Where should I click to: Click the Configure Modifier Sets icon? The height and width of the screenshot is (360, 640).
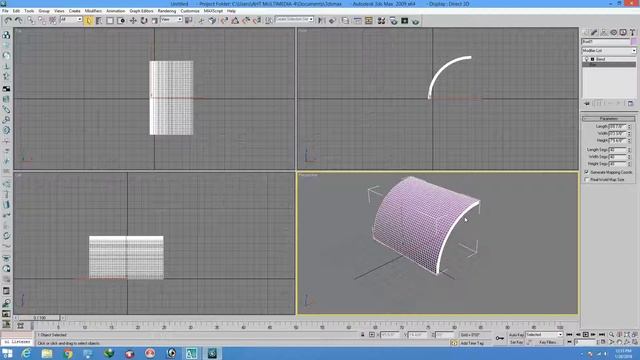pos(630,104)
